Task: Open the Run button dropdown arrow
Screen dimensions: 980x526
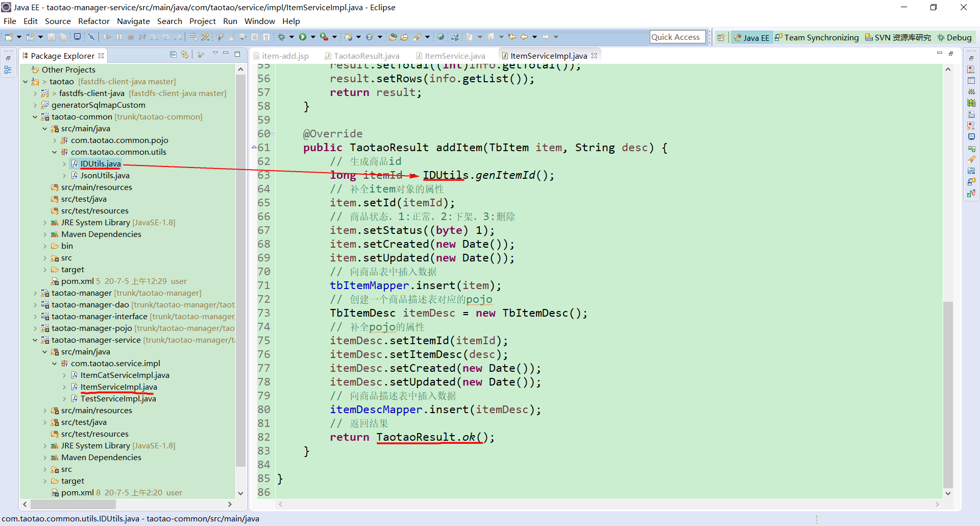Action: pos(313,37)
